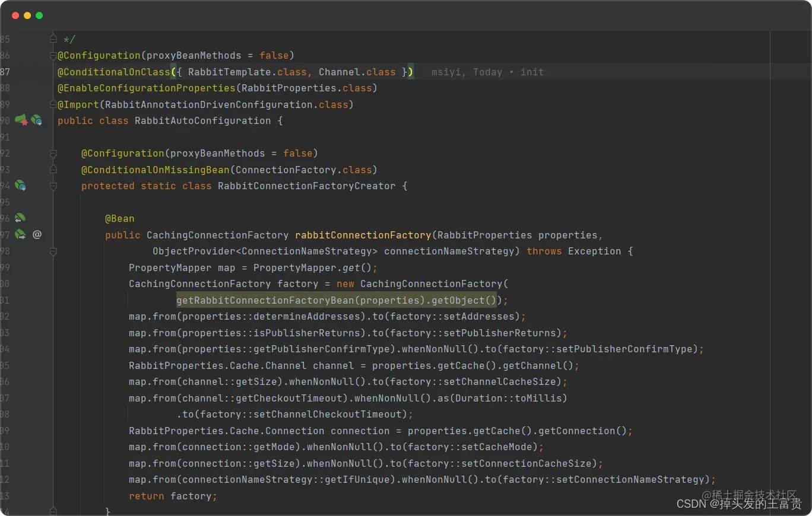Click RabbitProperties.Cache.Connection type
Screen dimensions: 812x516
pyautogui.click(x=227, y=431)
